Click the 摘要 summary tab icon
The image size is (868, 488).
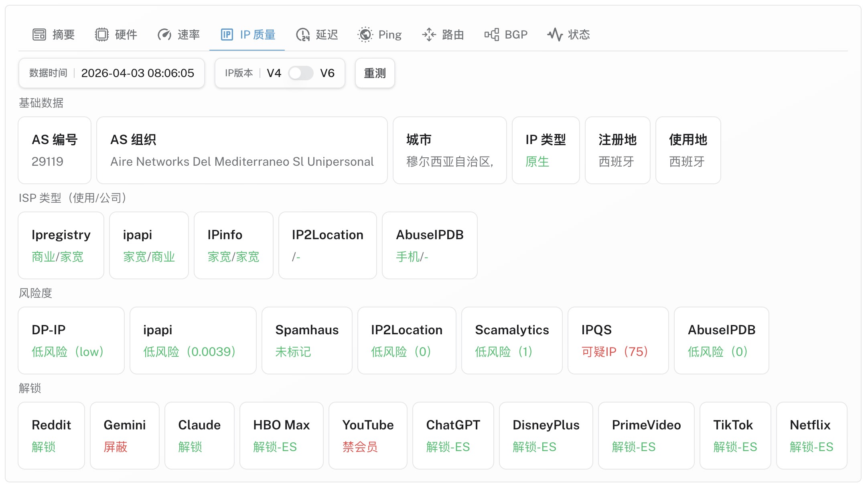click(x=39, y=35)
